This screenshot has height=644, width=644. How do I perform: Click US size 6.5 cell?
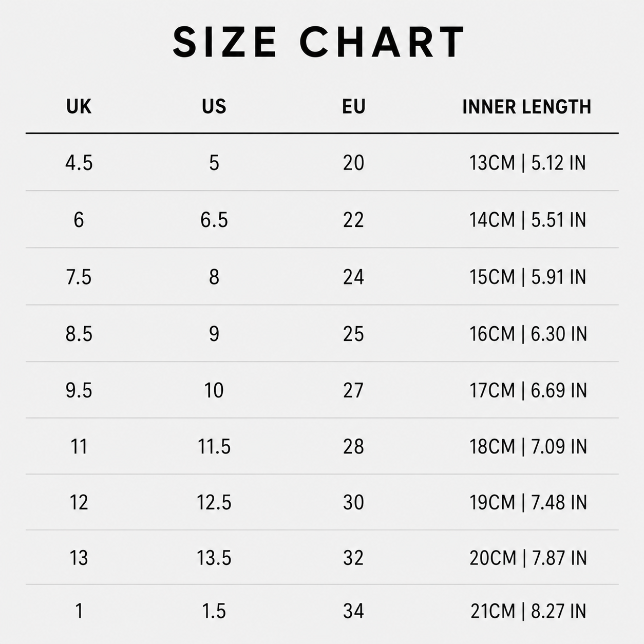(x=214, y=220)
